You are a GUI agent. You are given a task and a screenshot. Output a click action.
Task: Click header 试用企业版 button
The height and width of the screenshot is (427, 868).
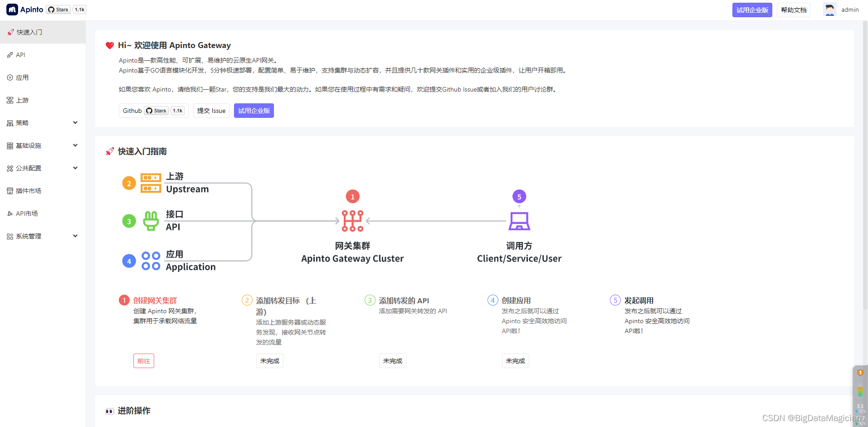point(752,10)
